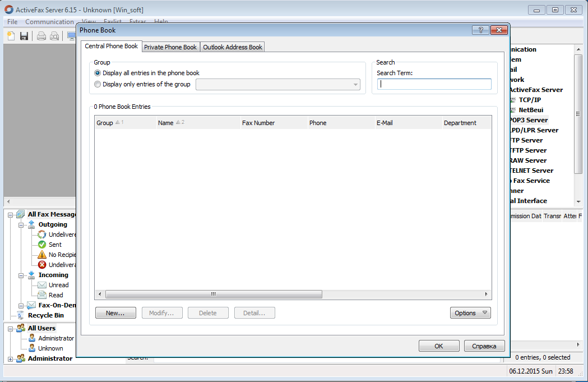This screenshot has width=588, height=382.
Task: Collapse the Incoming tree node
Action: coord(21,276)
